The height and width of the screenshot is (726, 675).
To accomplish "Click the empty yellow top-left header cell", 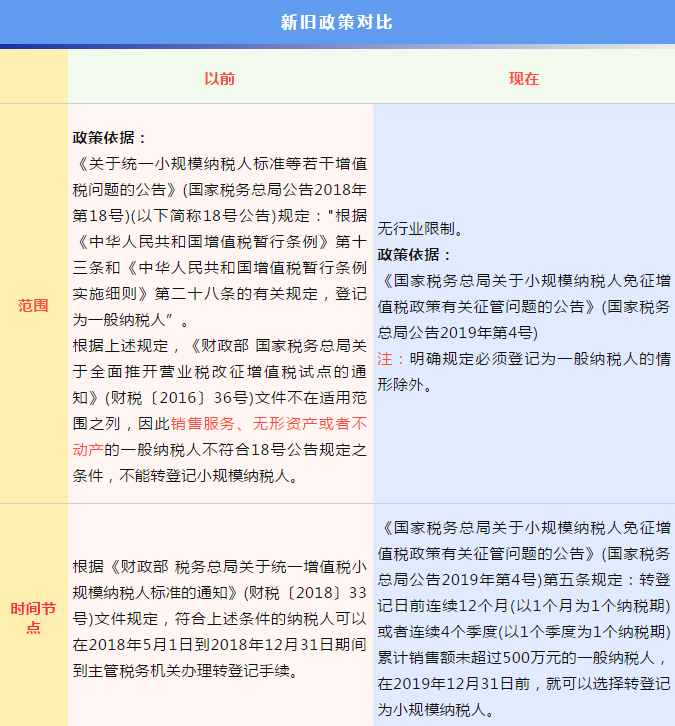I will click(x=33, y=78).
